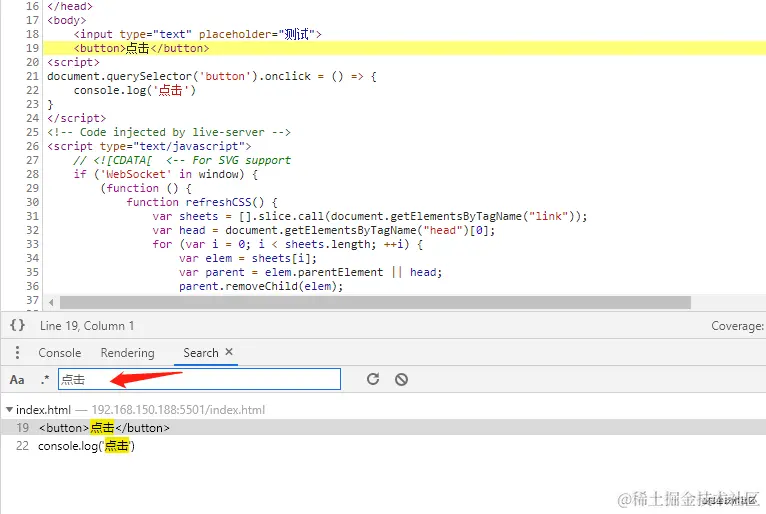Viewport: 766px width, 514px height.
Task: Click the index.html file name in results
Action: [43, 409]
